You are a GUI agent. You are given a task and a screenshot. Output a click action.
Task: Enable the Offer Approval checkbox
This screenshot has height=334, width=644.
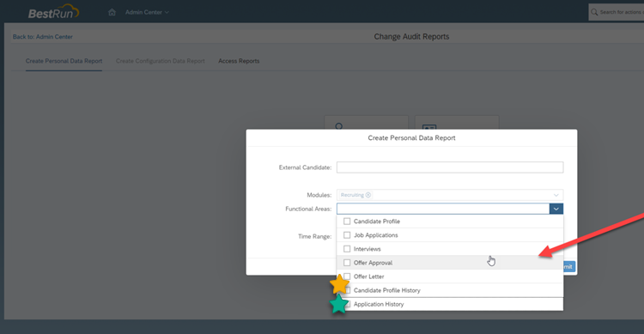pos(347,263)
